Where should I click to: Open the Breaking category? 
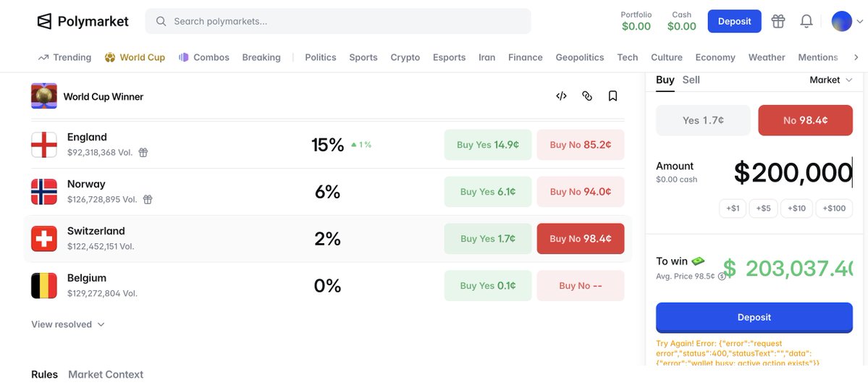click(261, 57)
